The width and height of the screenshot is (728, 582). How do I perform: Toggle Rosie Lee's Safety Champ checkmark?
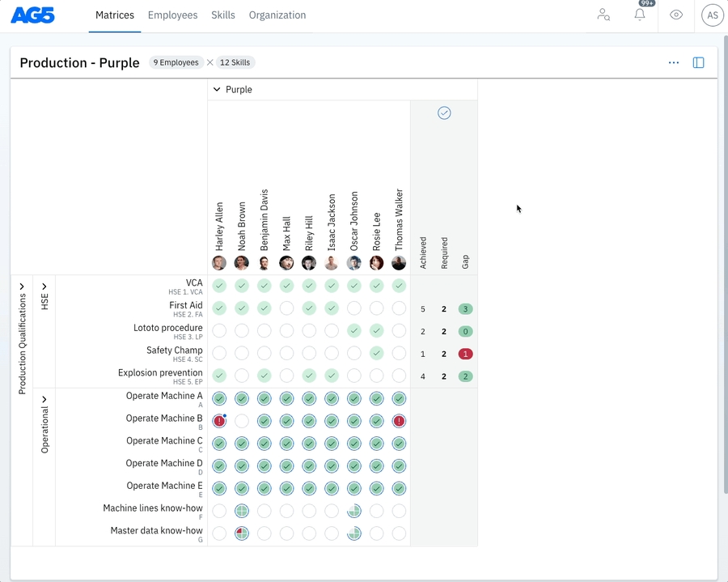376,353
